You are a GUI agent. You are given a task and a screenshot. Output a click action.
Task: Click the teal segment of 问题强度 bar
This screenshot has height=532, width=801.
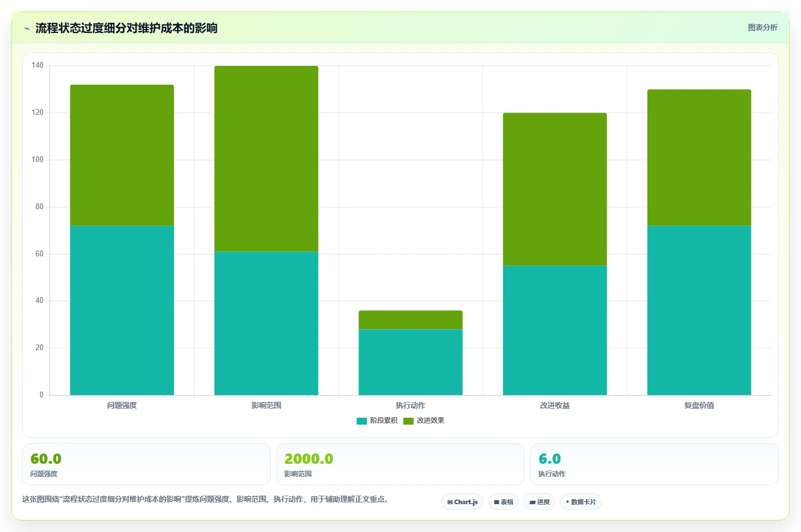(122, 310)
